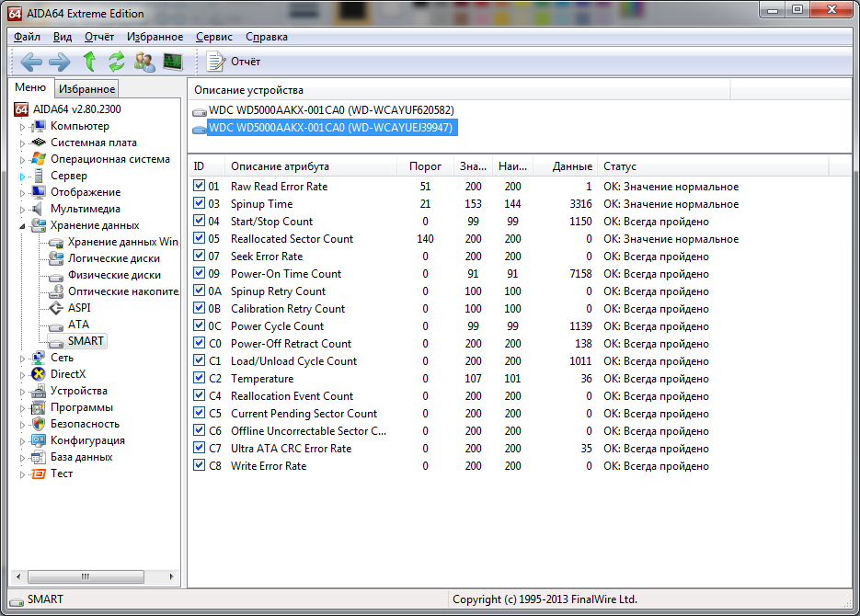
Task: Open the Справка menu
Action: point(267,37)
